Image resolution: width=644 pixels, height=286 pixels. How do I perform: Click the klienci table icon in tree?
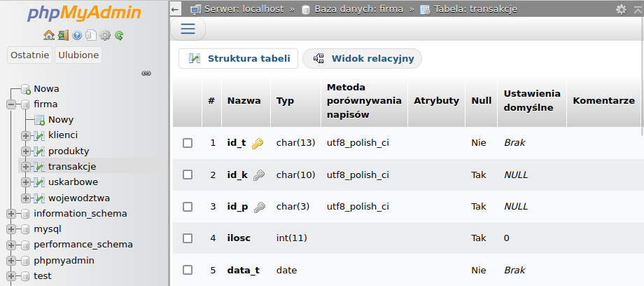[x=39, y=135]
